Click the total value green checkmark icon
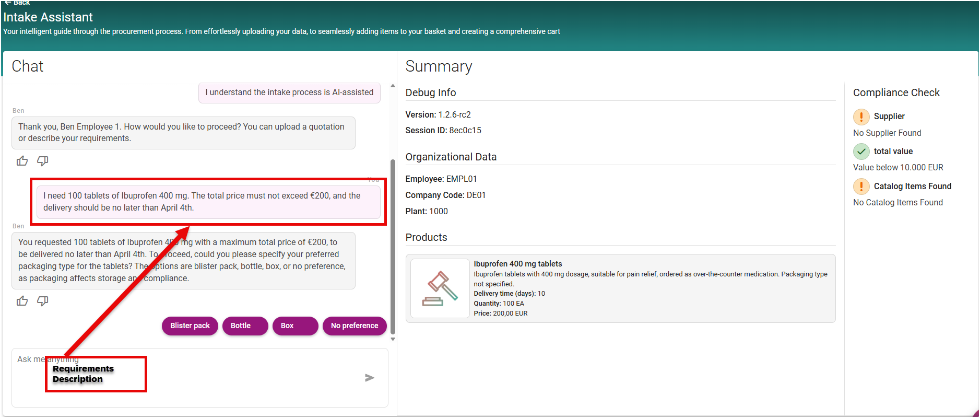Viewport: 980px width, 418px height. 861,152
